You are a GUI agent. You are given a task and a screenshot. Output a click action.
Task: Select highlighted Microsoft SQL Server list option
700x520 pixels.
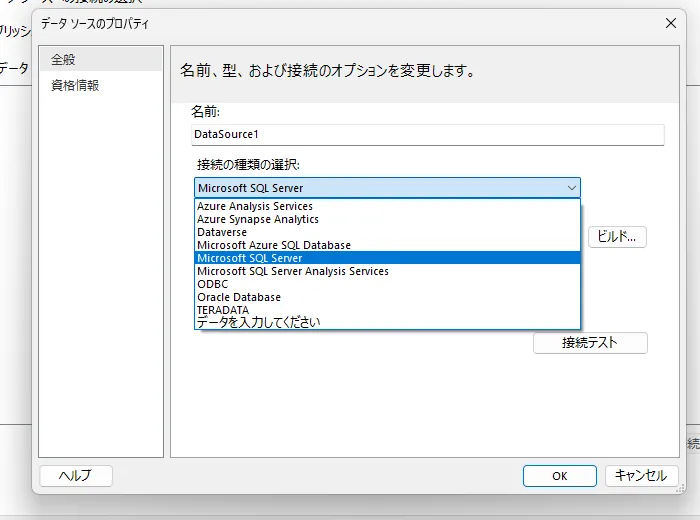point(388,258)
